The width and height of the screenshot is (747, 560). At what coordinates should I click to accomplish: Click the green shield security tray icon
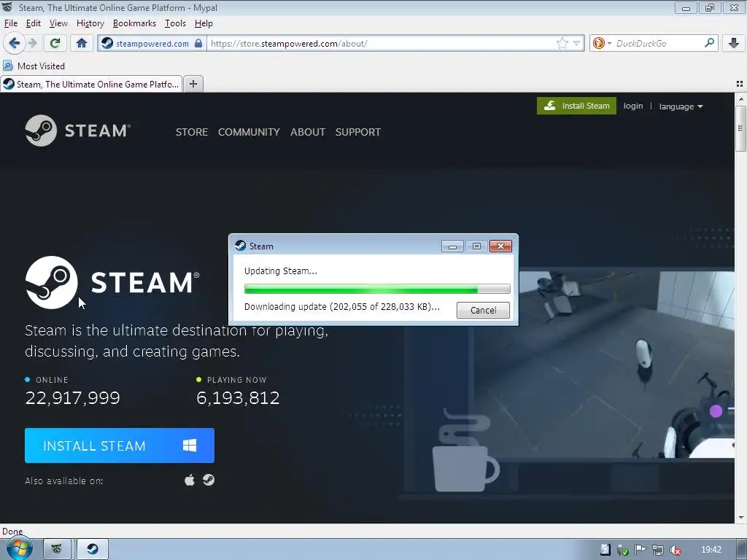623,550
